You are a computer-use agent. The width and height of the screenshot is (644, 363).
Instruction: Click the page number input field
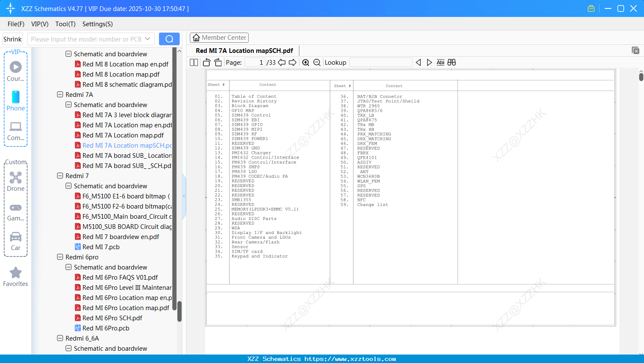(255, 63)
